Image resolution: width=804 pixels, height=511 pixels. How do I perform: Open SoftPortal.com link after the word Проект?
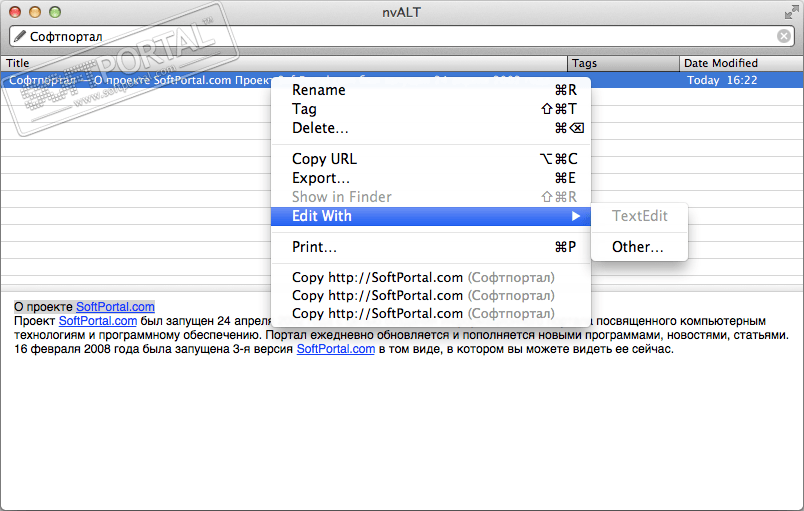[98, 321]
